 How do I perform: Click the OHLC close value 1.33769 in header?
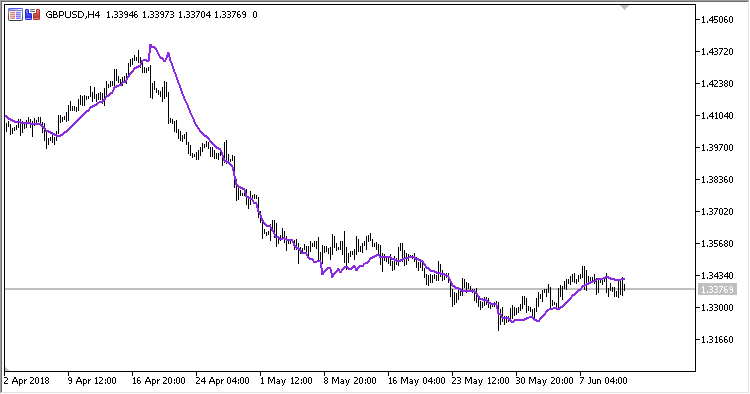(230, 15)
